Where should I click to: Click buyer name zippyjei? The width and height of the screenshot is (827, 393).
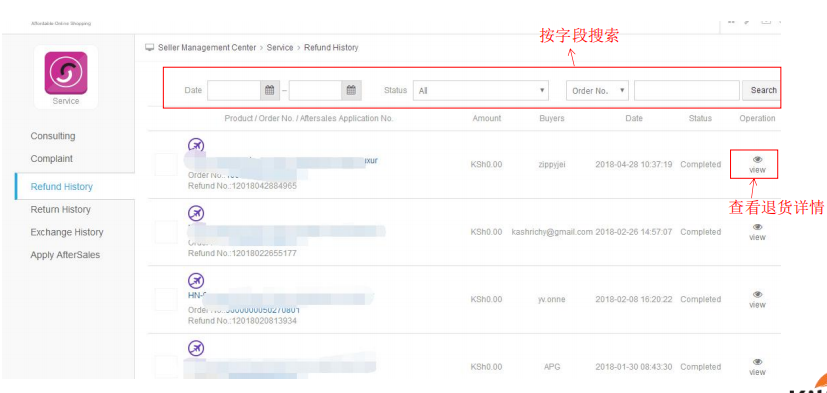point(552,165)
